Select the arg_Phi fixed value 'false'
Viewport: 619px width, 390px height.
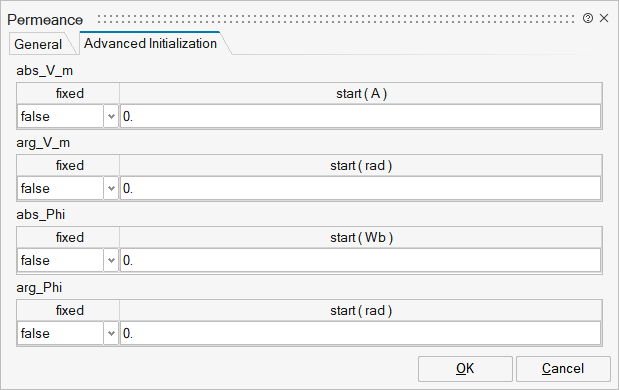(x=60, y=334)
